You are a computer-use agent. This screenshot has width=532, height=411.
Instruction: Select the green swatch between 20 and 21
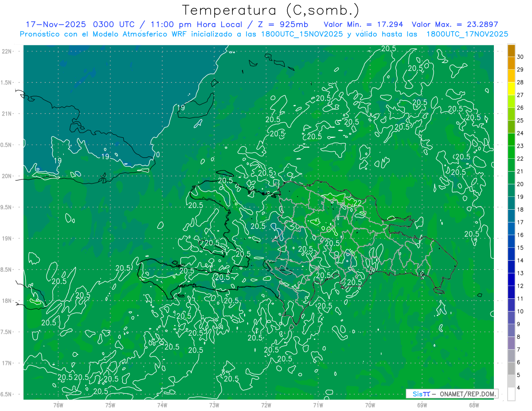(511, 178)
